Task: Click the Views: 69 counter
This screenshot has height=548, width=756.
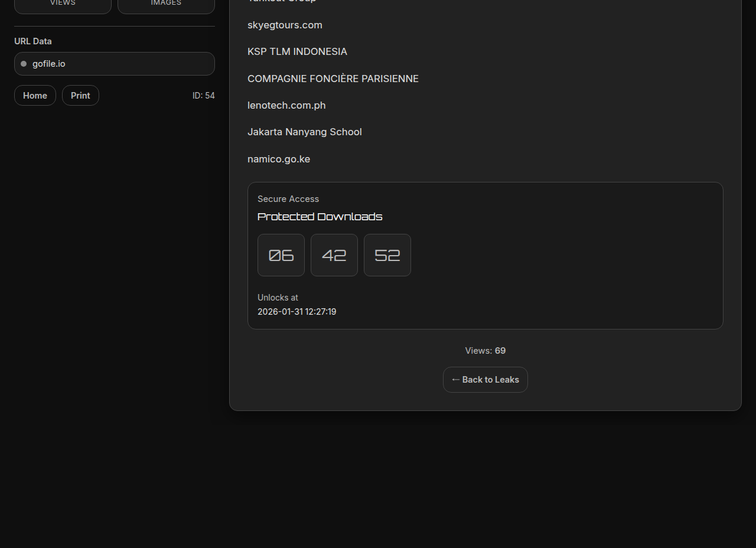Action: pyautogui.click(x=485, y=351)
